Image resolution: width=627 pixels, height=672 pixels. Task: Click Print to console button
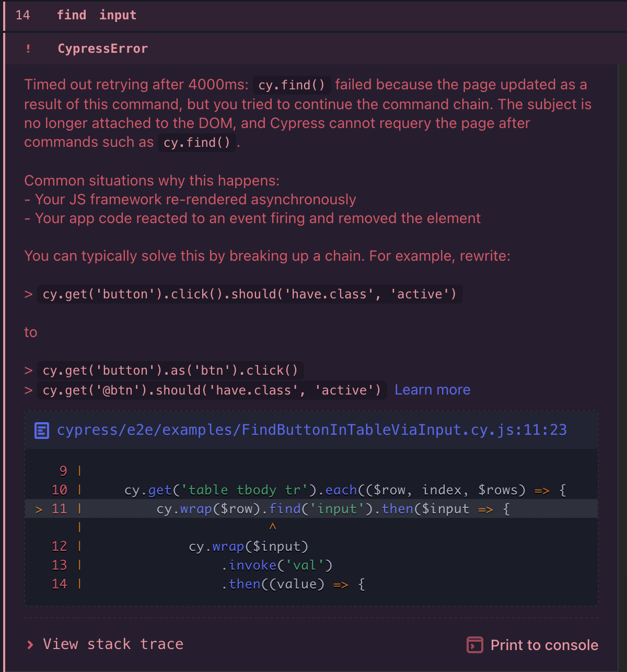tap(532, 645)
